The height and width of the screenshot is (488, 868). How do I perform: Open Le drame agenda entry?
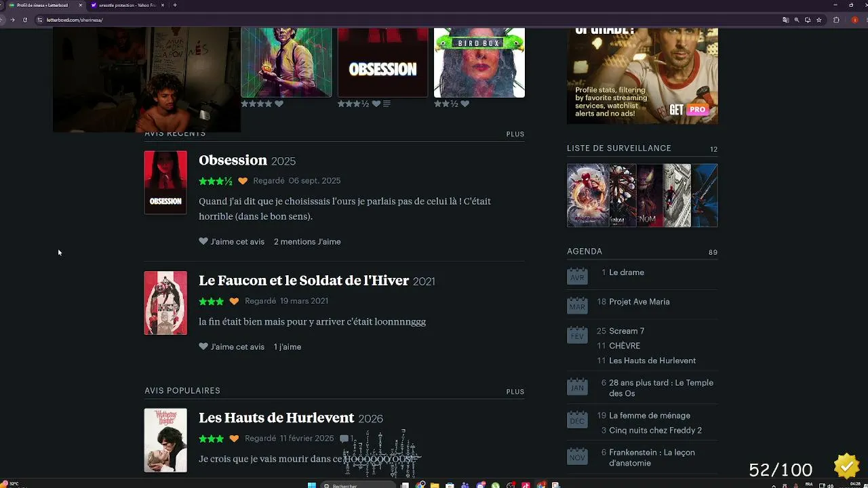click(x=627, y=272)
